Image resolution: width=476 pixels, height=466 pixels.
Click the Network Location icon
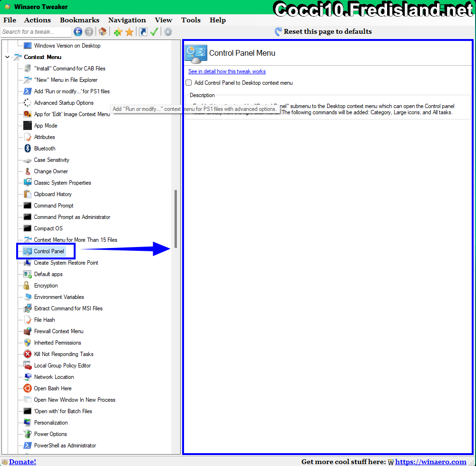click(28, 377)
